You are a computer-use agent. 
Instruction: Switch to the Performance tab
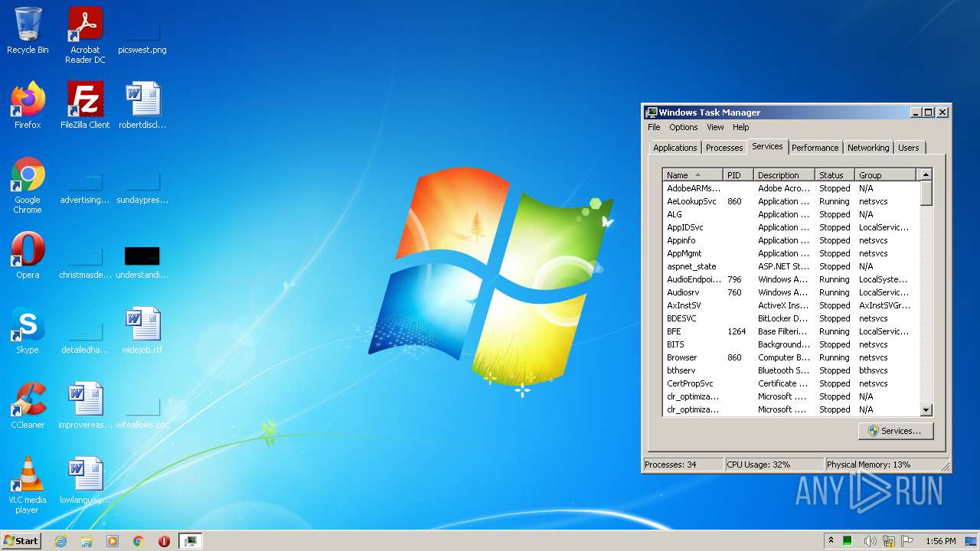(815, 148)
